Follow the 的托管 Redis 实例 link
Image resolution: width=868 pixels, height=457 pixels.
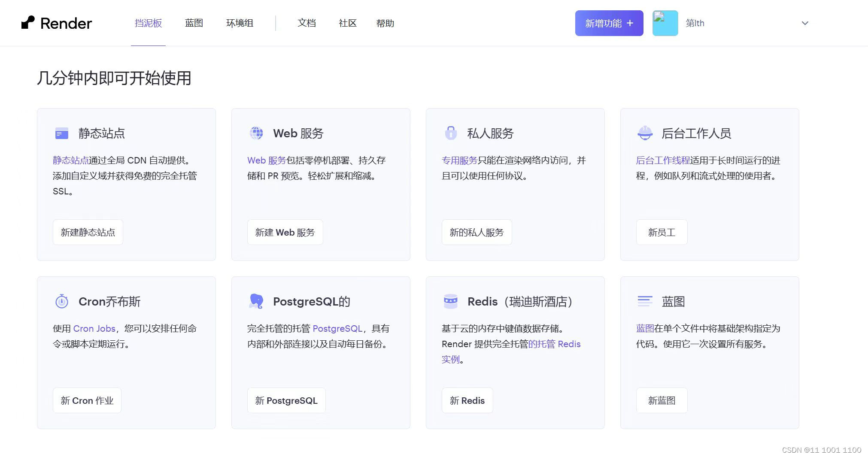tap(554, 344)
